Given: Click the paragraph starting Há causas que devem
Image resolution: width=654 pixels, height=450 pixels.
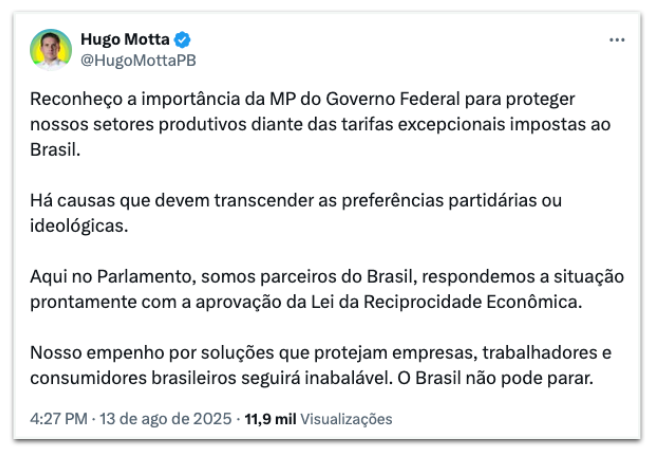Looking at the screenshot, I should click(296, 213).
